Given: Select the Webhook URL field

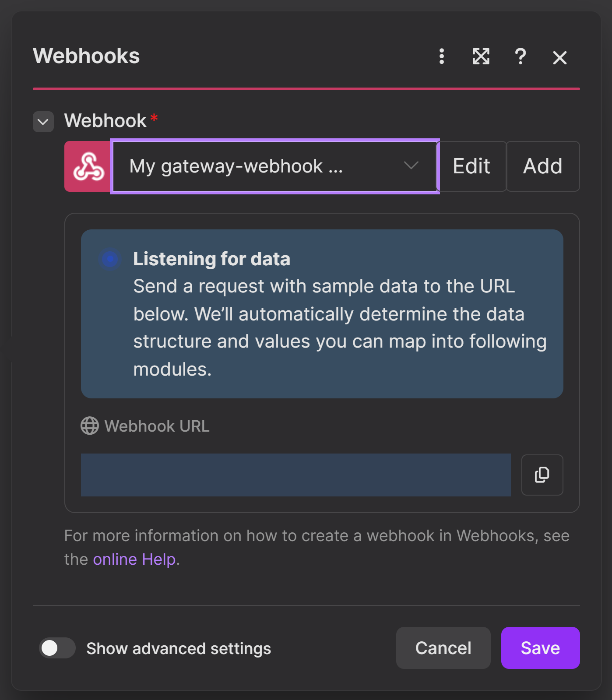Looking at the screenshot, I should click(296, 475).
